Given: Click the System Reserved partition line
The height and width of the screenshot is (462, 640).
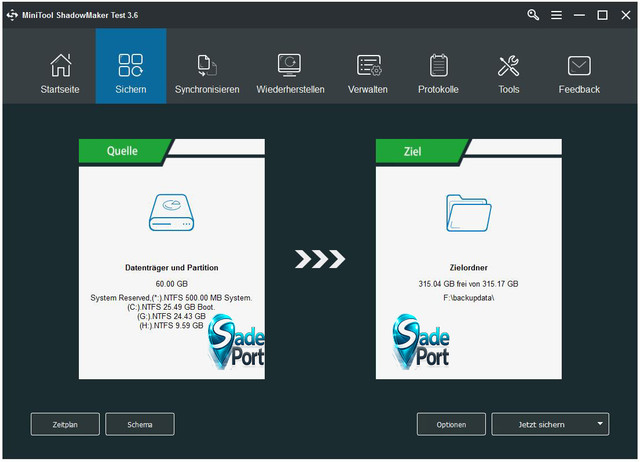Looking at the screenshot, I should (x=171, y=298).
